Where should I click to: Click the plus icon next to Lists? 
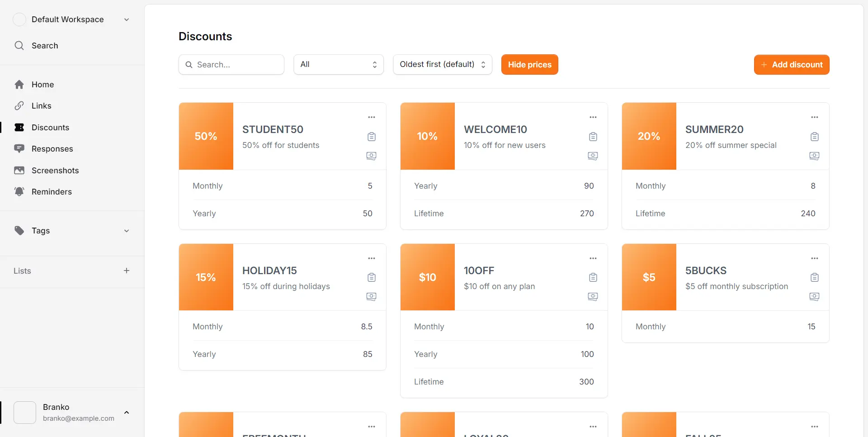[x=127, y=271]
